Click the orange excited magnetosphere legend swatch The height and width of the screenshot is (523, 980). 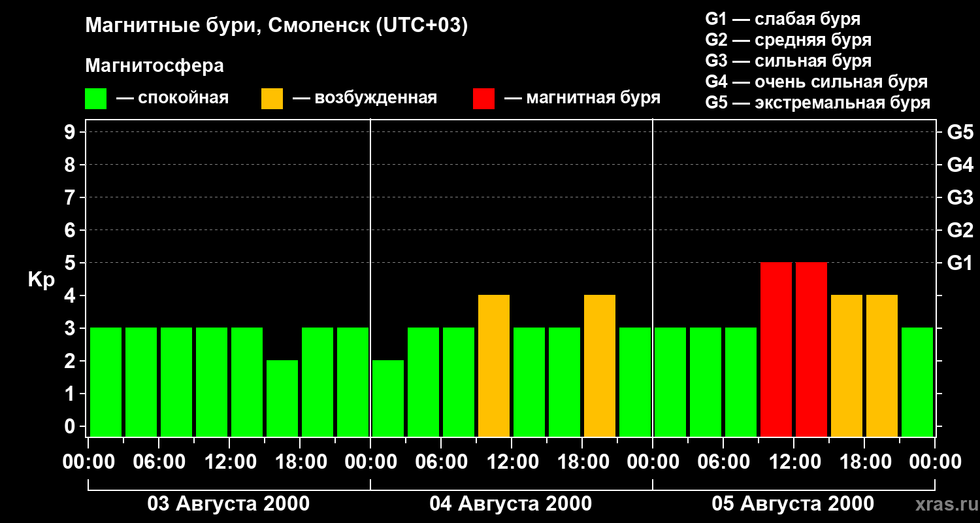272,98
